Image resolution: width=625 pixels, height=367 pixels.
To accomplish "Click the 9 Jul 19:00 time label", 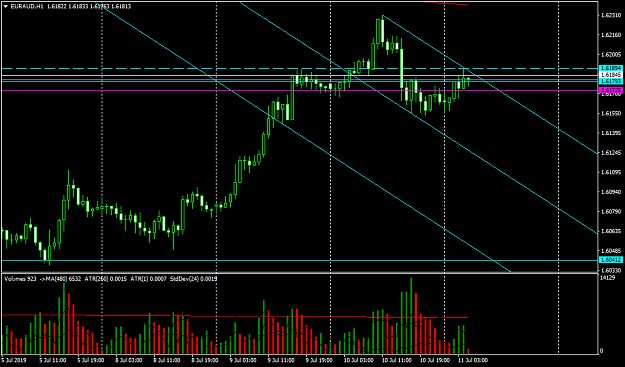I will click(318, 360).
